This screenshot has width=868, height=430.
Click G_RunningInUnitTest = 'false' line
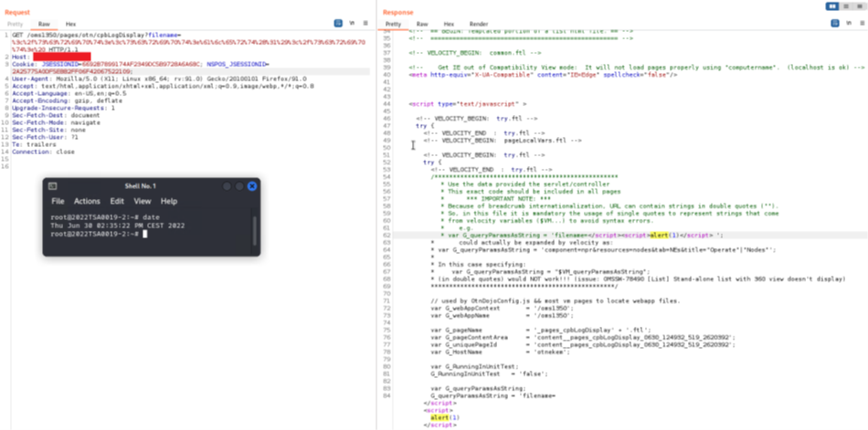point(490,373)
